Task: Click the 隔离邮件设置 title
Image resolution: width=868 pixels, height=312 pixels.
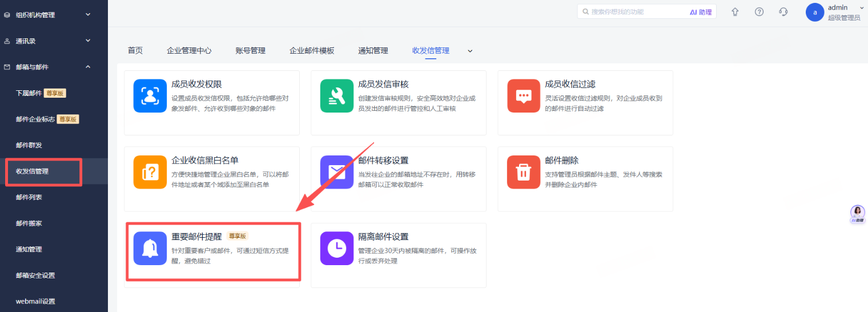Action: tap(383, 237)
